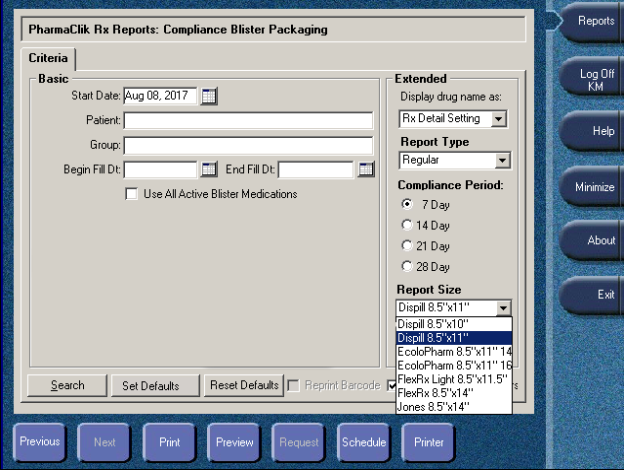Open the End Fill Dt calendar picker
The image size is (624, 470).
click(x=366, y=170)
